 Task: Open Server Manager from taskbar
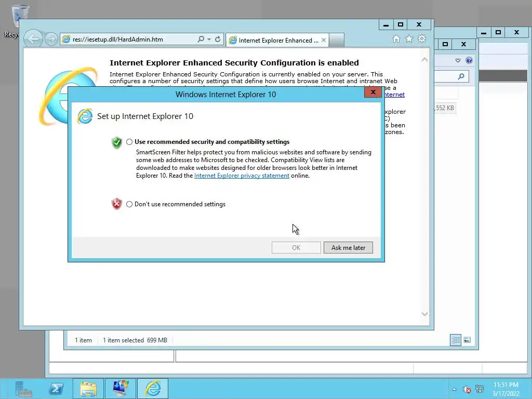pos(24,389)
